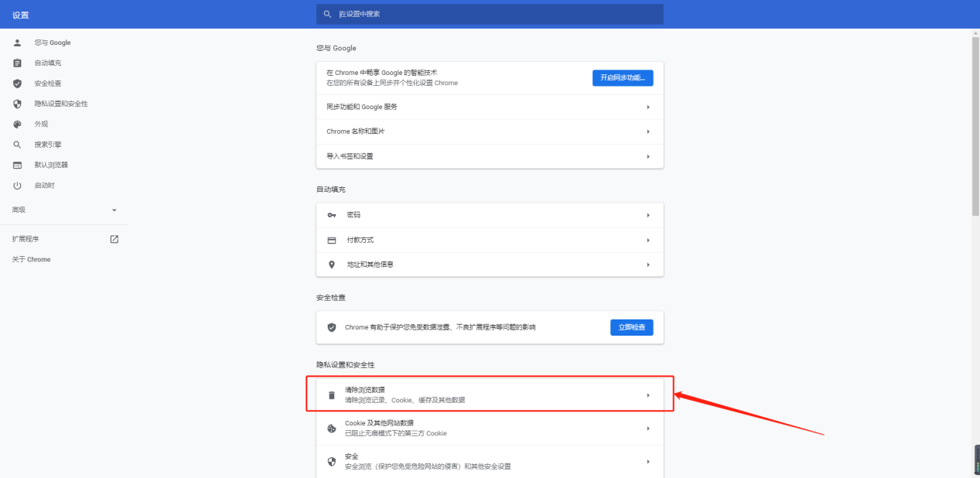Click the person icon beside 您与 Google

point(17,43)
